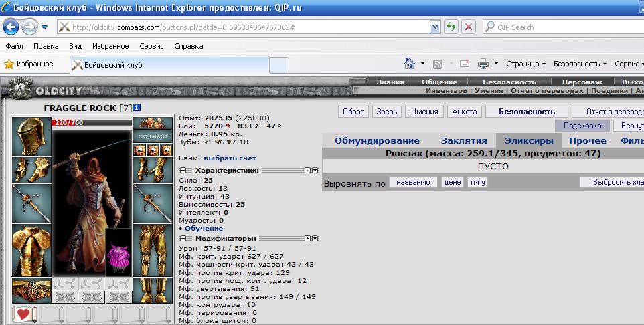Click the Favorites star button
Image resolution: width=644 pixels, height=325 pixels.
[x=29, y=64]
